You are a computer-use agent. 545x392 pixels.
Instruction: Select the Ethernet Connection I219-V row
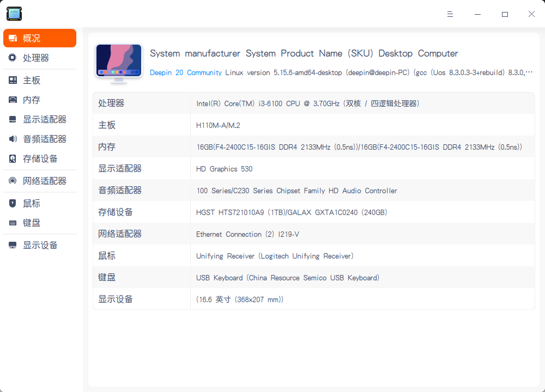click(313, 234)
